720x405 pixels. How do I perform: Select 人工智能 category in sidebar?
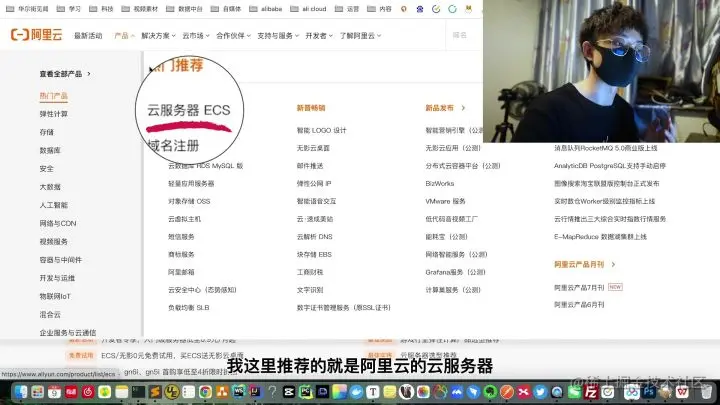(x=53, y=205)
